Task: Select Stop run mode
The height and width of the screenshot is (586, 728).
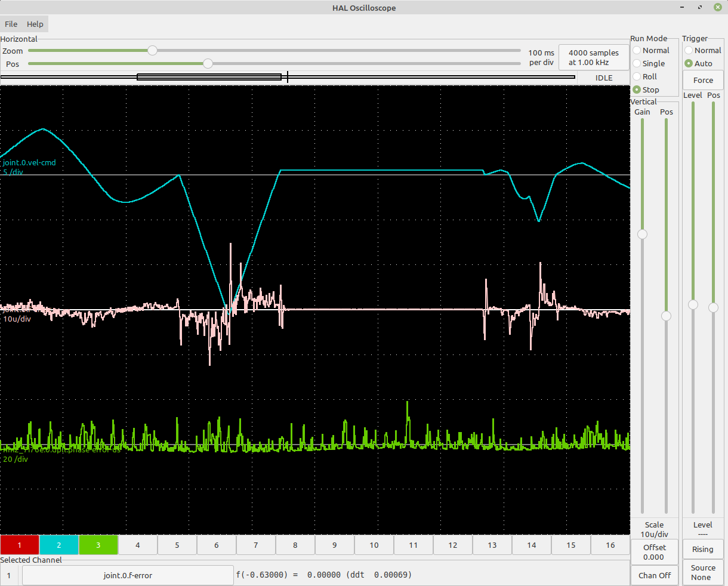Action: click(637, 90)
